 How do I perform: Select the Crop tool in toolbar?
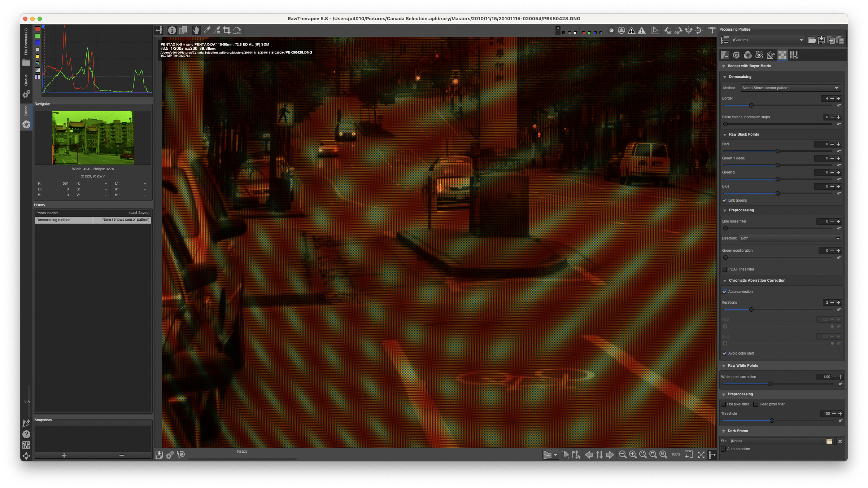click(x=226, y=31)
